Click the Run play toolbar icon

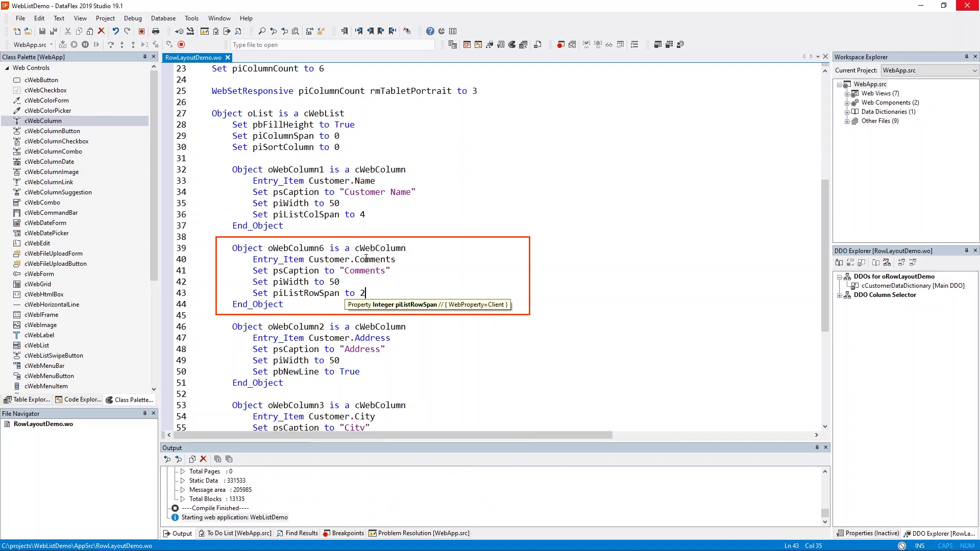click(74, 44)
